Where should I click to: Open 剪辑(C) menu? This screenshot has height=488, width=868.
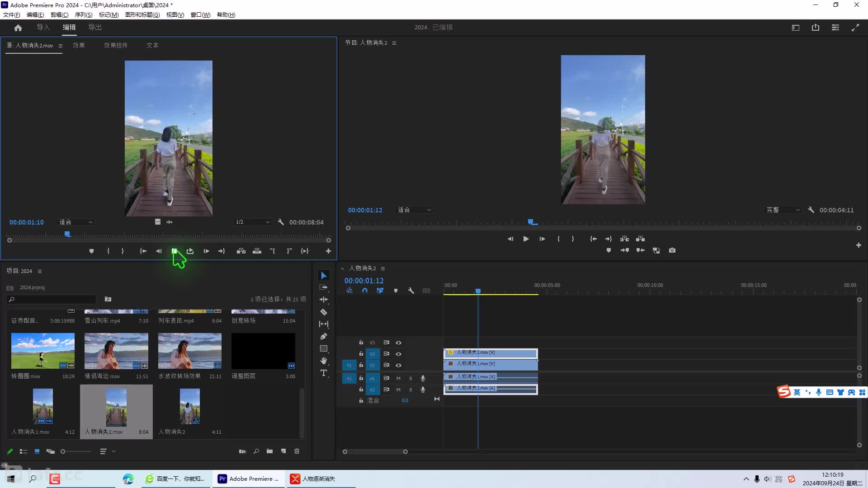59,15
